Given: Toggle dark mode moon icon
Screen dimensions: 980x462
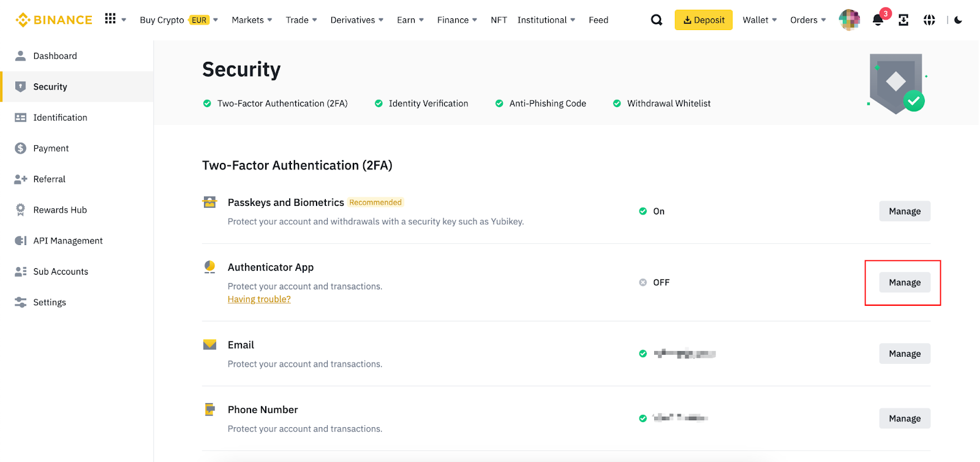Looking at the screenshot, I should coord(958,20).
